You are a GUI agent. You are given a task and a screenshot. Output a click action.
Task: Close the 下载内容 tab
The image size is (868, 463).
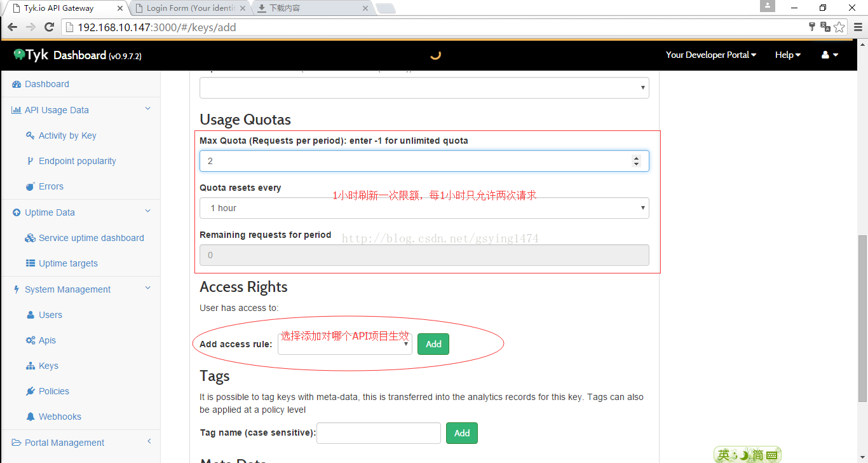[365, 8]
